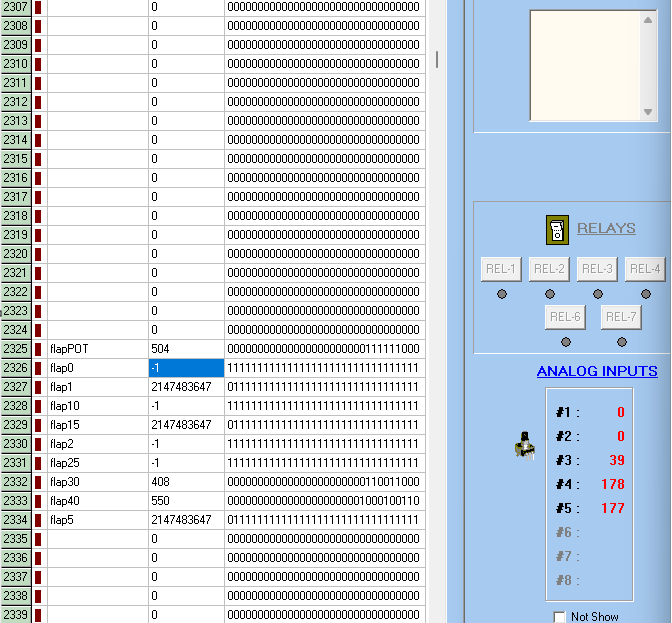The image size is (672, 623).
Task: Click binary value in flapPOT row
Action: (x=323, y=349)
